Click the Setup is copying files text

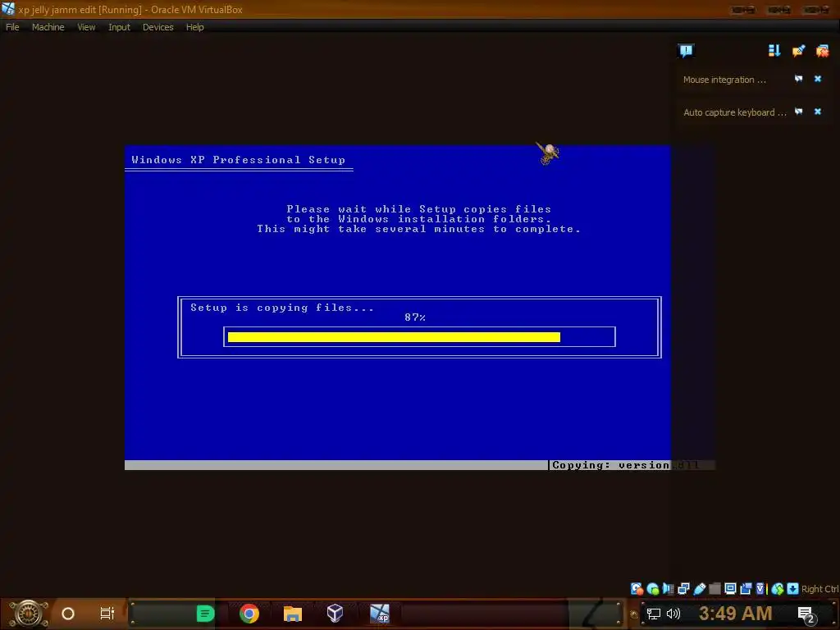point(282,308)
